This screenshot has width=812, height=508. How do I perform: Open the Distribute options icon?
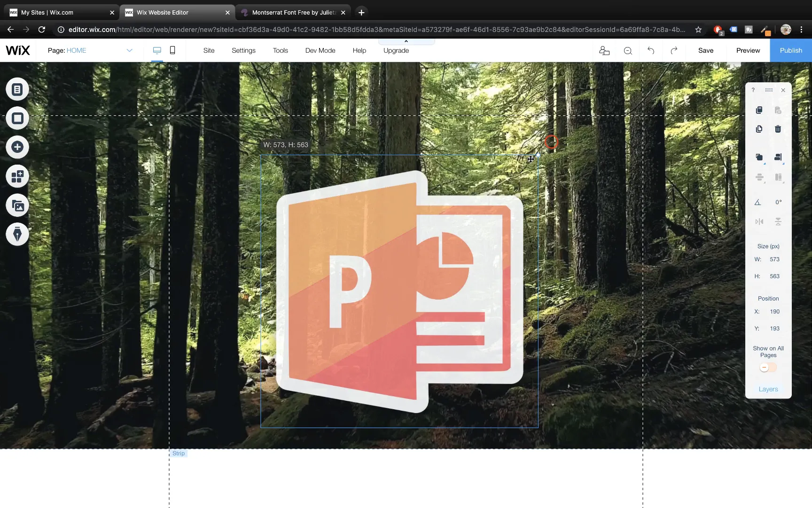pos(759,177)
